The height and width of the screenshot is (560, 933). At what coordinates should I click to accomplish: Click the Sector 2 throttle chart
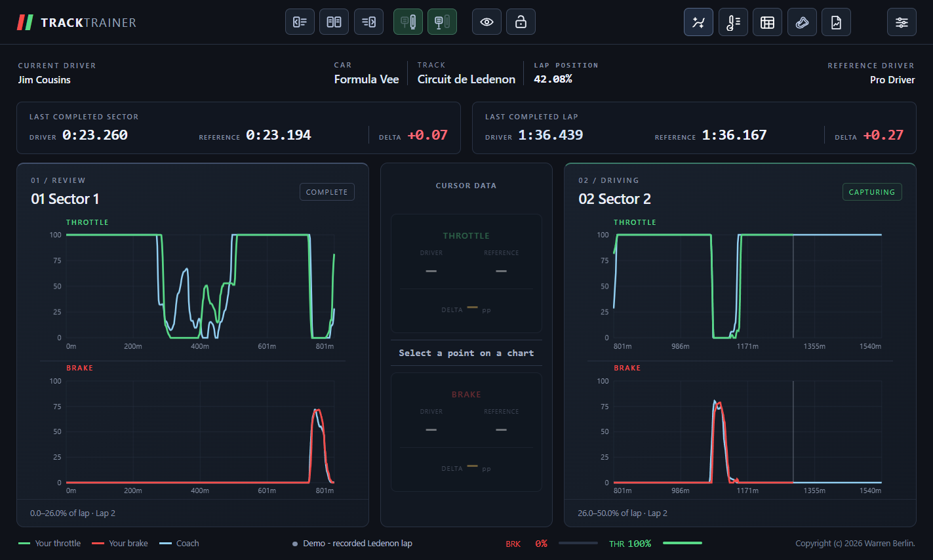pyautogui.click(x=747, y=286)
